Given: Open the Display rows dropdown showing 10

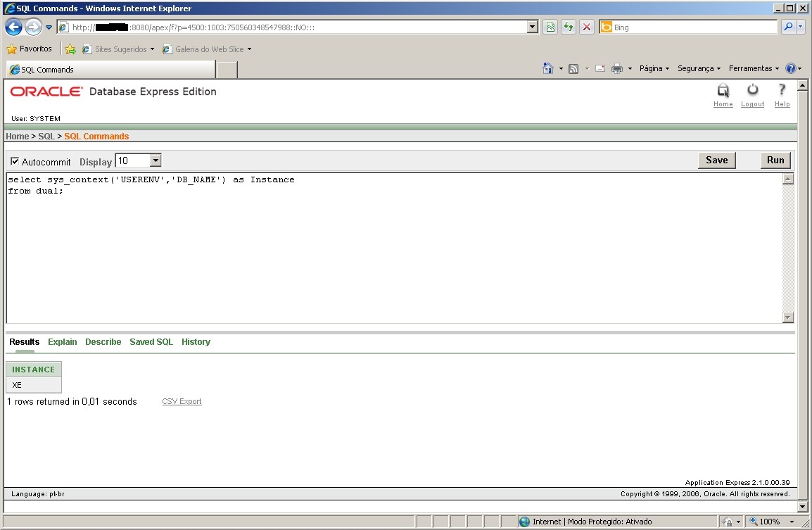Looking at the screenshot, I should (156, 160).
